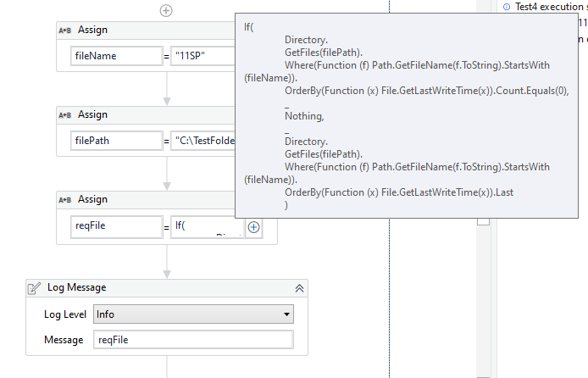Click the Log Level label

point(65,314)
